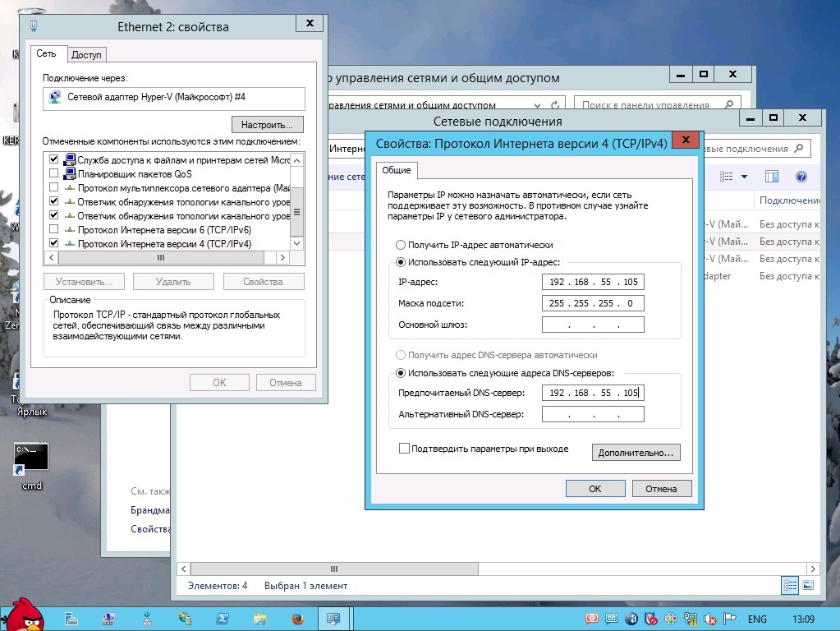Open File Explorer taskbar icon
This screenshot has width=840, height=631.
pyautogui.click(x=259, y=618)
